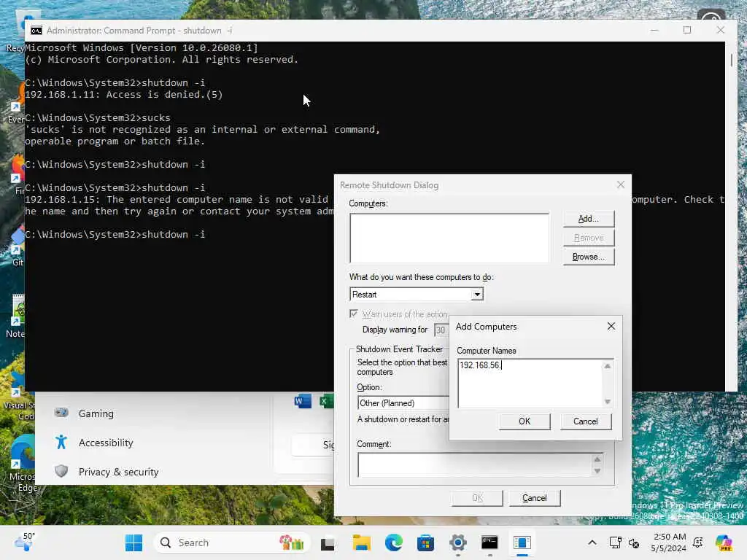Open Accessibility in the Settings sidebar
The width and height of the screenshot is (747, 560).
106,443
